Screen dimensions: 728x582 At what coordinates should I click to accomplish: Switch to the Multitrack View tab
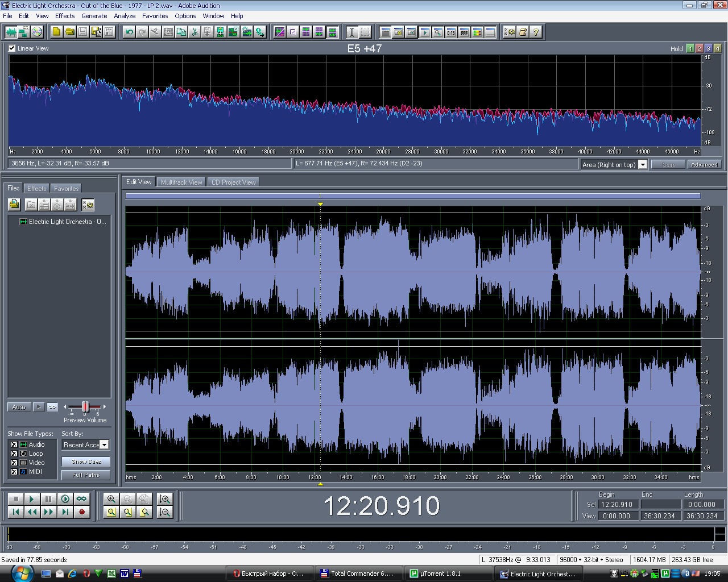(x=181, y=182)
